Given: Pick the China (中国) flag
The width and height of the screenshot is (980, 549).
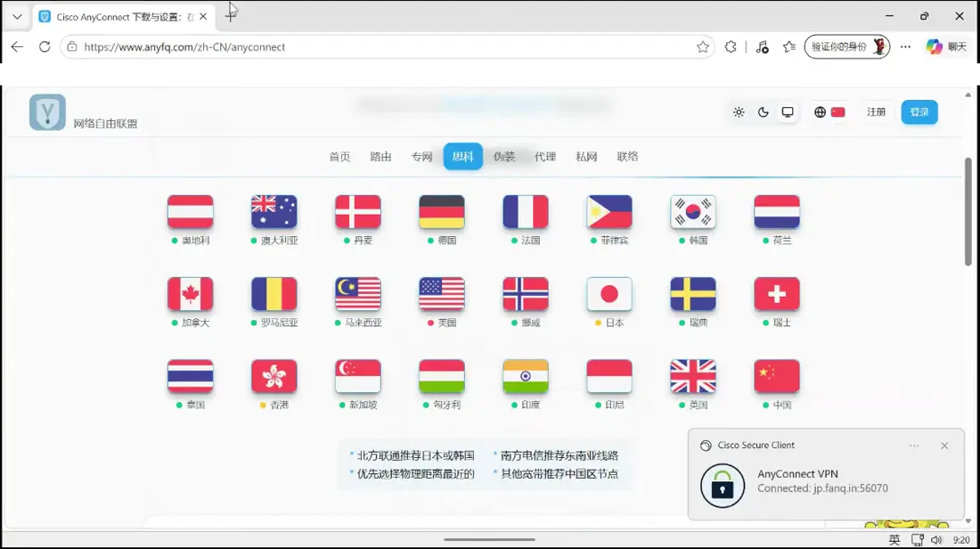Looking at the screenshot, I should click(777, 376).
